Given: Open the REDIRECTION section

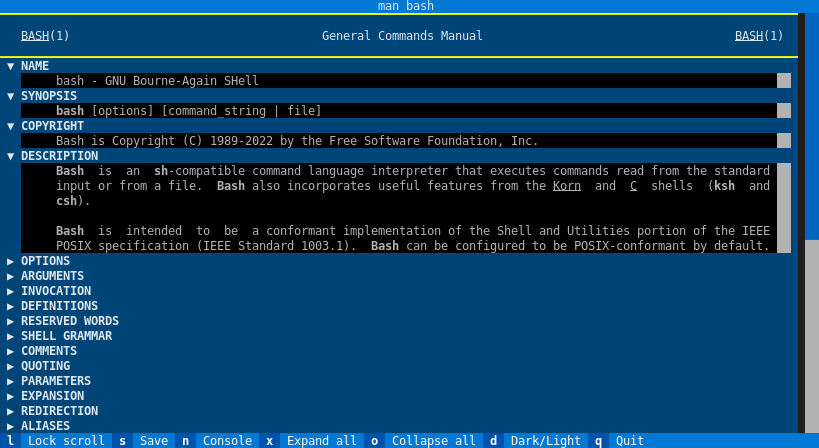Looking at the screenshot, I should [x=59, y=411].
